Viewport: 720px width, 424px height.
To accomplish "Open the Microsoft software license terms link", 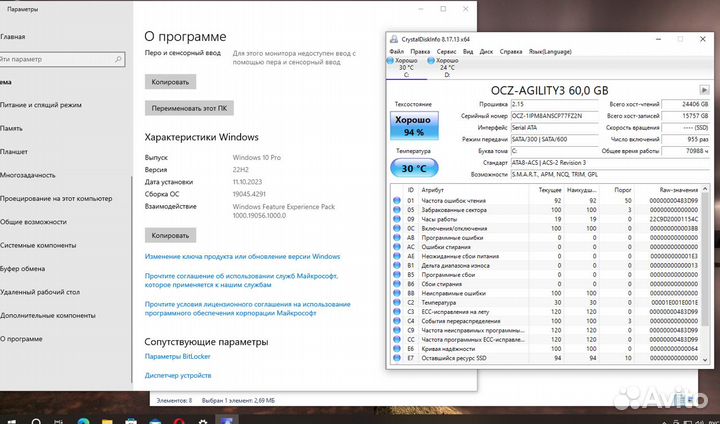I will click(x=248, y=308).
